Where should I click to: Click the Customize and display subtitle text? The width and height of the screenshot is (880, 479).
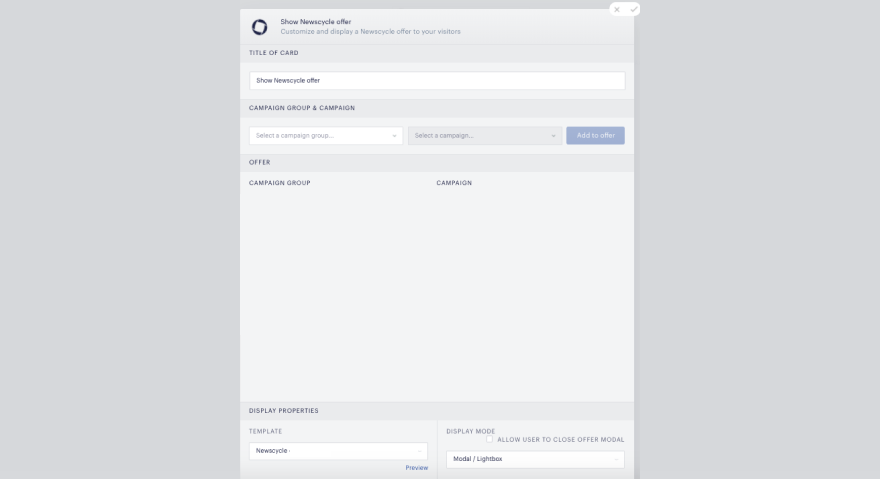pos(370,31)
